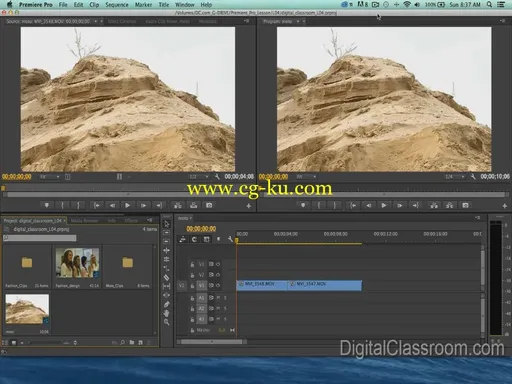This screenshot has width=512, height=384.
Task: Open Source monitor zoom level Fit dropdown
Action: coord(50,177)
